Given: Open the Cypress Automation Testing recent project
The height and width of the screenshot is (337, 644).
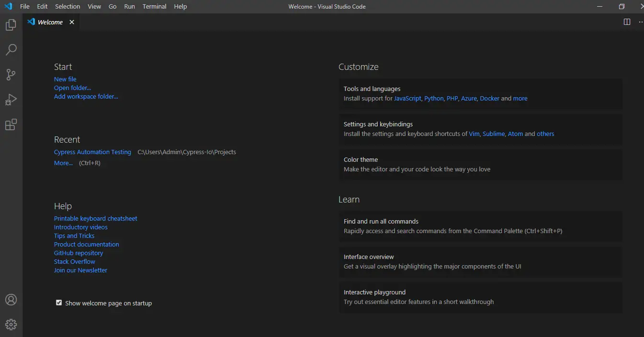Looking at the screenshot, I should point(92,152).
